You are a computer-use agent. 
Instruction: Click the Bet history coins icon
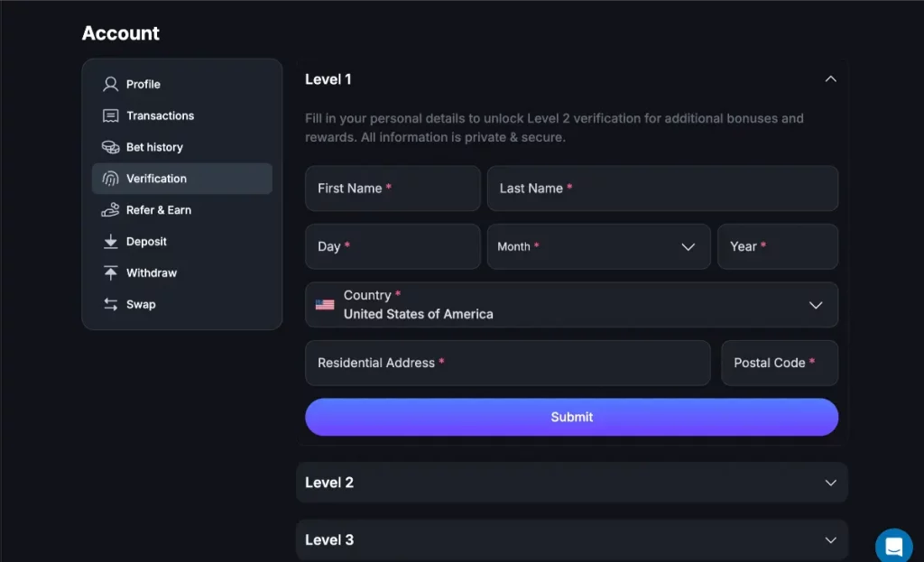[111, 147]
